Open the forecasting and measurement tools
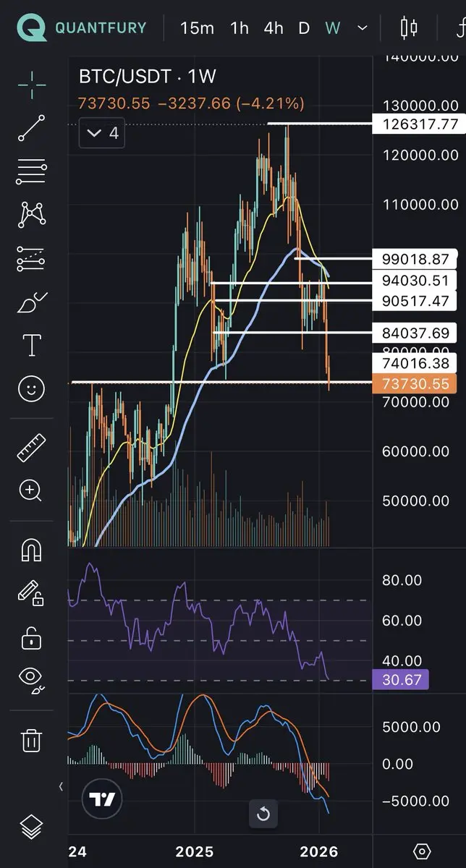Screen dimensions: 466x868 coord(32,258)
